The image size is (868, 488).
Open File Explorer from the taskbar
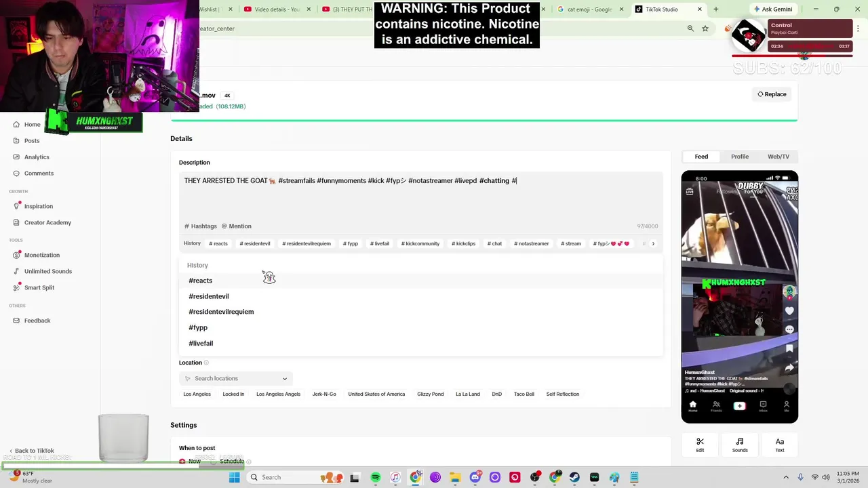coord(455,477)
